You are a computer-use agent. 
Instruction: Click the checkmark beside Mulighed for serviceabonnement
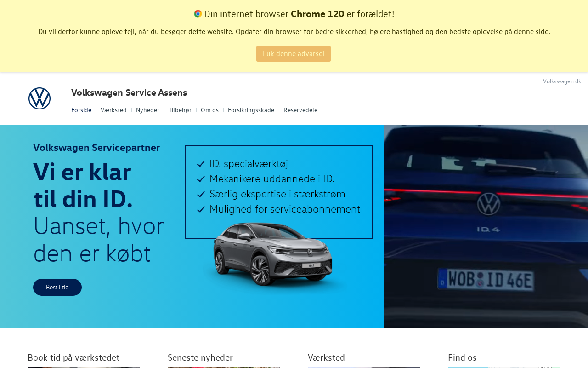pos(201,209)
